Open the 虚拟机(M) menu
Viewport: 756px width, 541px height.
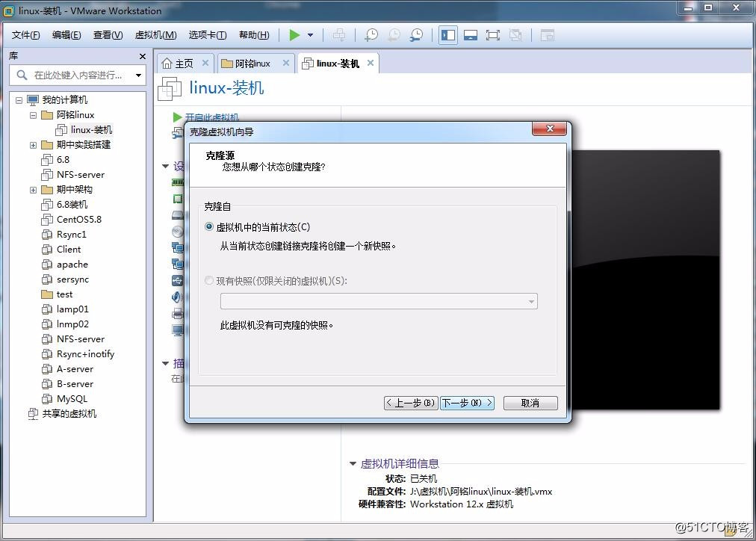[x=155, y=35]
